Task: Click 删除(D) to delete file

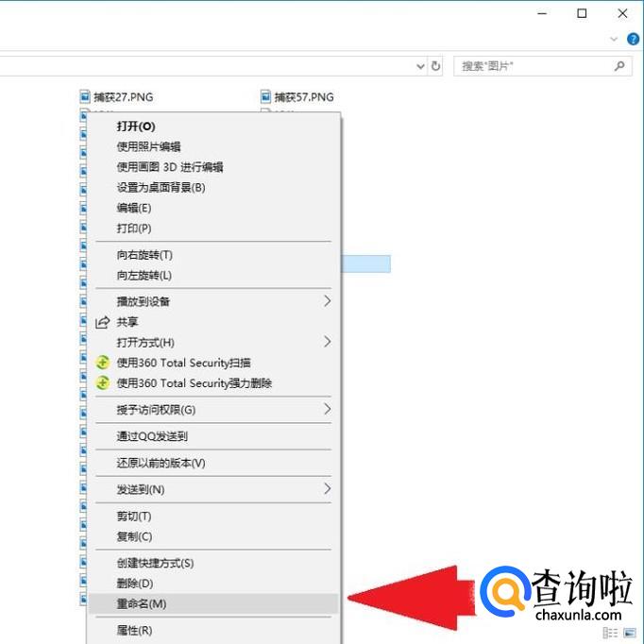Action: point(213,584)
